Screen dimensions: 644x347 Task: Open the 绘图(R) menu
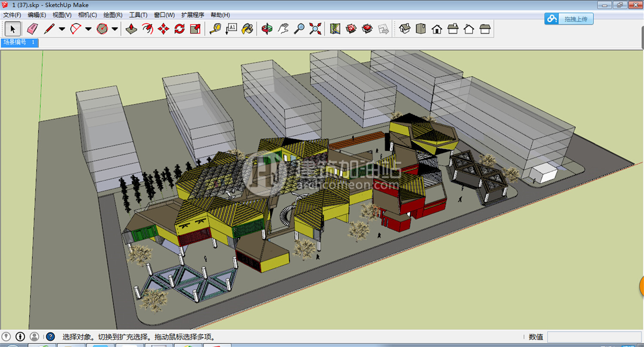tap(113, 15)
